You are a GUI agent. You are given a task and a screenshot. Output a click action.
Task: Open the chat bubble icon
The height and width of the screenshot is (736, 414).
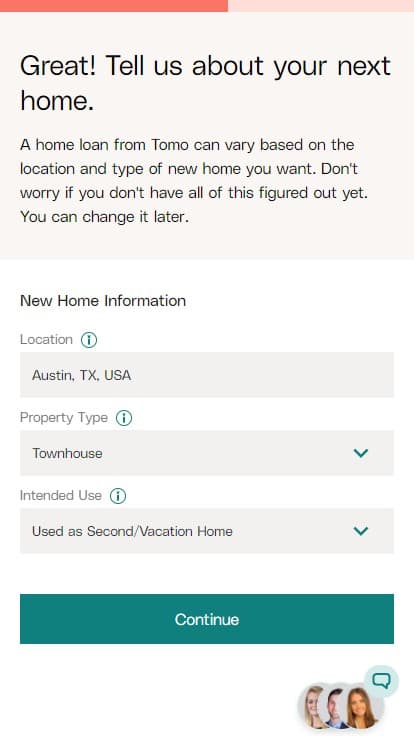pos(382,681)
